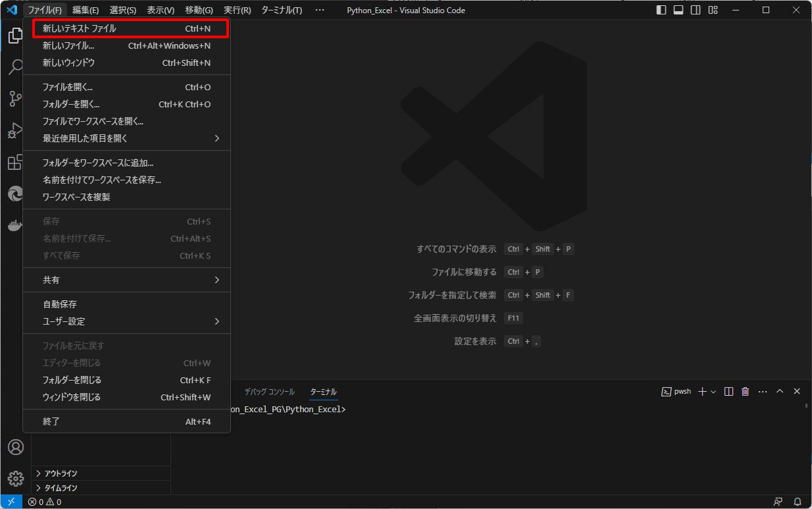Open problems count with errors and warnings in status bar

point(45,502)
